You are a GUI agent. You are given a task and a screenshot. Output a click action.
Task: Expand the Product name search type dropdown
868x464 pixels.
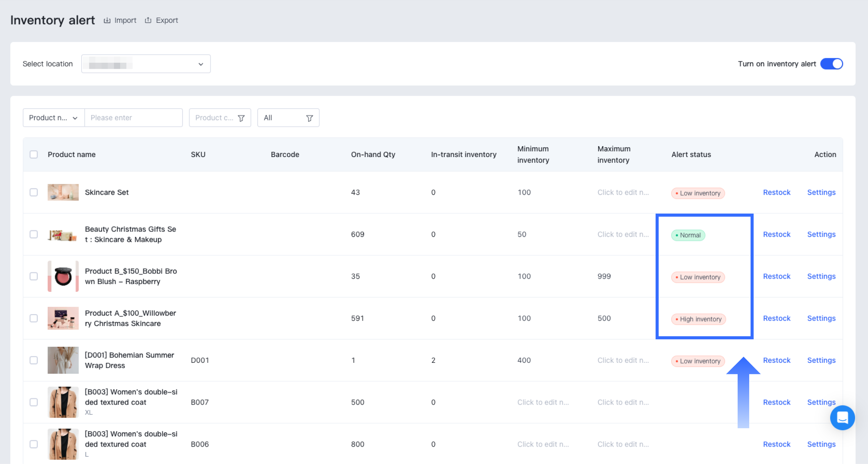click(x=53, y=118)
